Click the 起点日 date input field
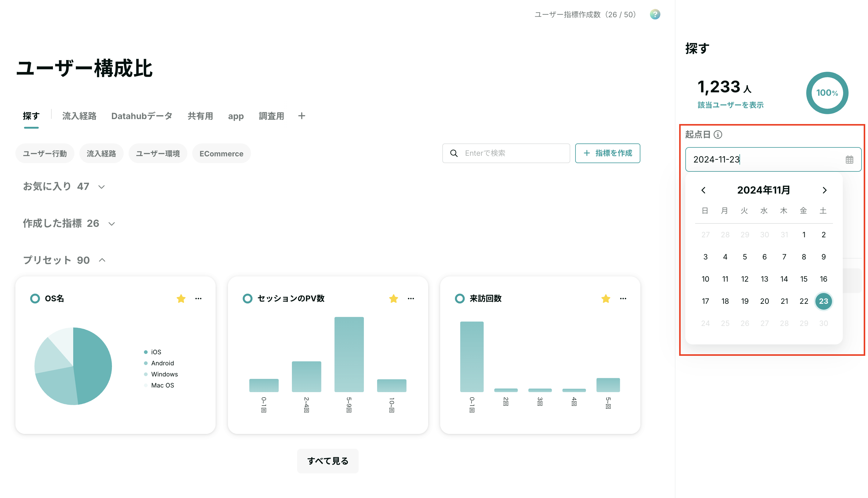The height and width of the screenshot is (498, 868). (773, 159)
